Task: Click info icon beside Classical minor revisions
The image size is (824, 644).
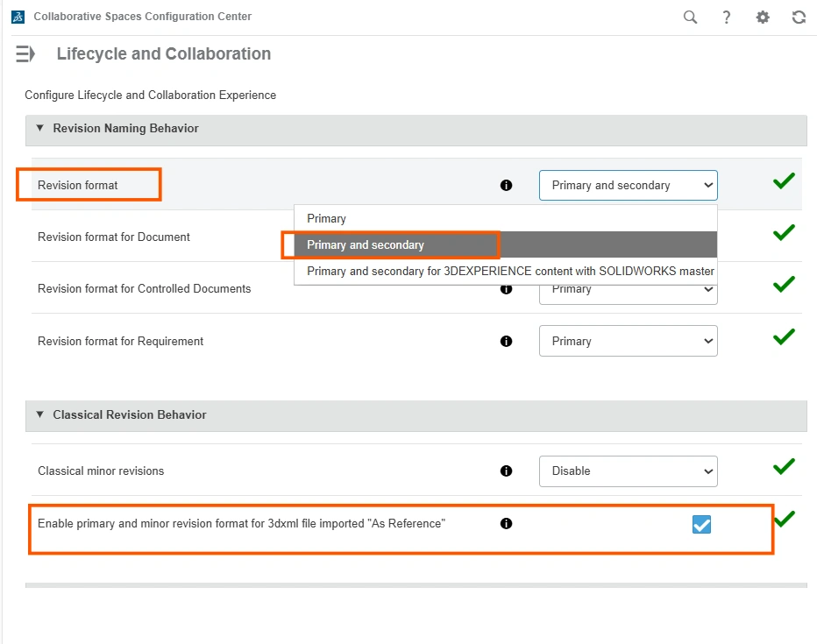Action: (x=506, y=471)
